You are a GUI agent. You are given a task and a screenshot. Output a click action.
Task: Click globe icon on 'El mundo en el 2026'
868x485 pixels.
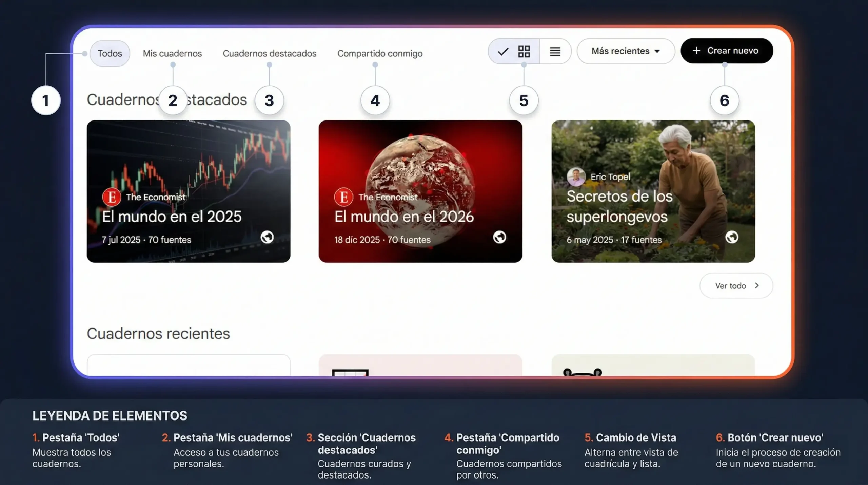(499, 237)
